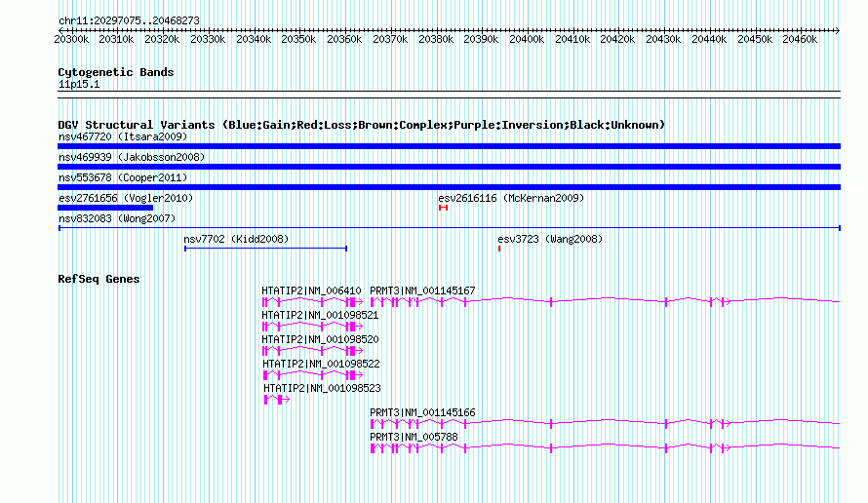Click the blue bar under nsv553678

pyautogui.click(x=449, y=187)
